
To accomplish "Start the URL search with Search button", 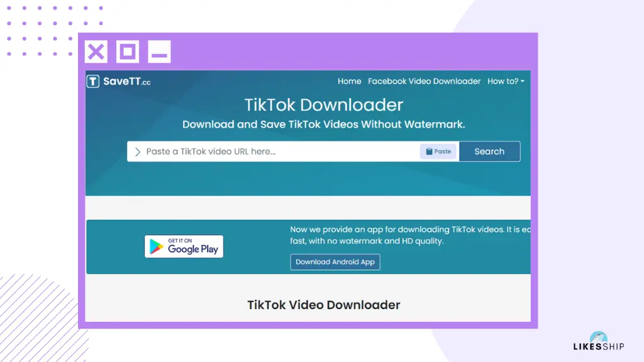I will (489, 151).
